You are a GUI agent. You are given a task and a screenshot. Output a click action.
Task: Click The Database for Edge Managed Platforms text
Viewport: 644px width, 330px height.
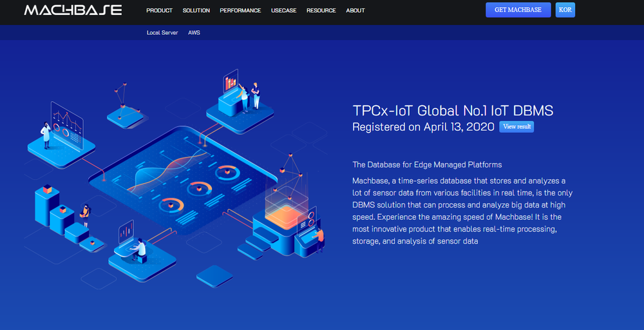427,165
